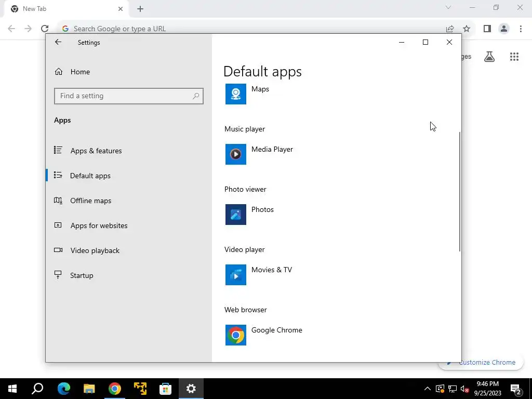The height and width of the screenshot is (399, 532).
Task: Open Chrome three-dot menu
Action: pos(521,29)
